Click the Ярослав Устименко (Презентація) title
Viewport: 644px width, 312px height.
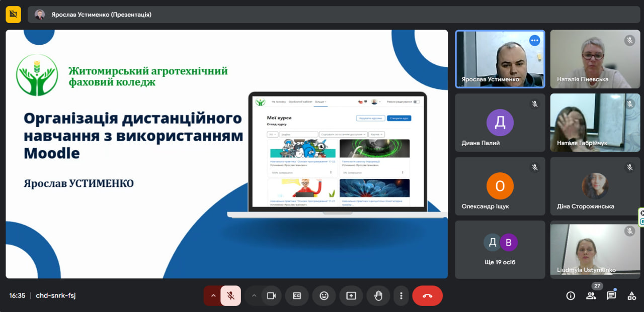pyautogui.click(x=101, y=15)
